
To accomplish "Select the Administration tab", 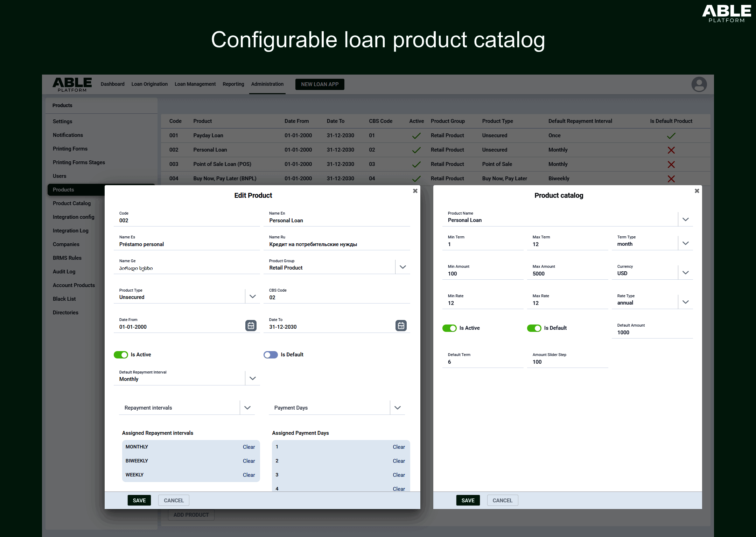I will click(267, 84).
